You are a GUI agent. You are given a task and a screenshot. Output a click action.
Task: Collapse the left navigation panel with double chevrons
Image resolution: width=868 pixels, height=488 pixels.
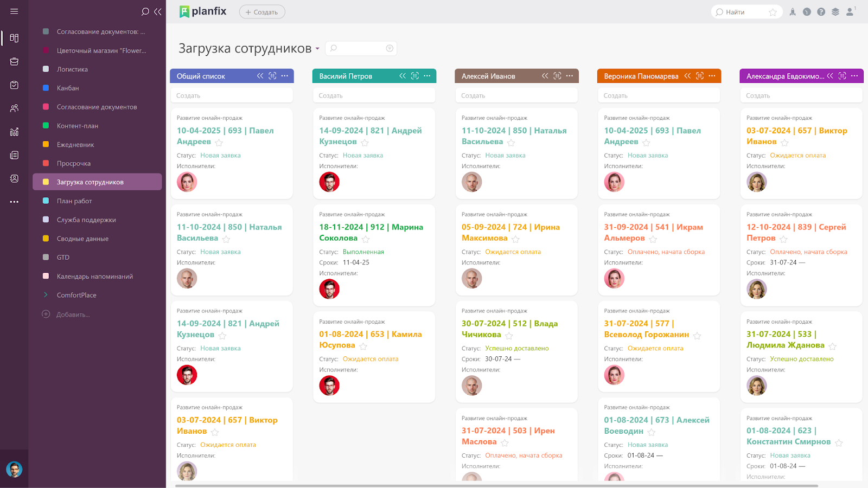(x=157, y=11)
